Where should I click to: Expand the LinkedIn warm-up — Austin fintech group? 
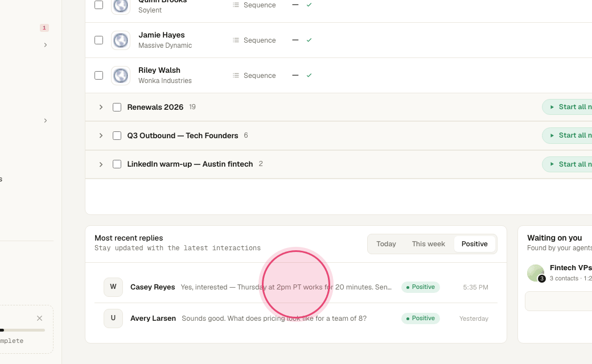[101, 164]
